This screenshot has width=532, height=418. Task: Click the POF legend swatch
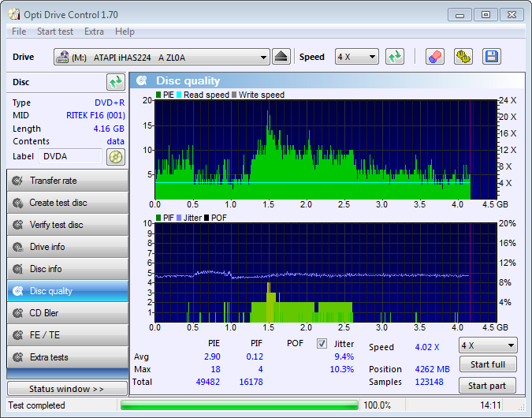pyautogui.click(x=206, y=218)
